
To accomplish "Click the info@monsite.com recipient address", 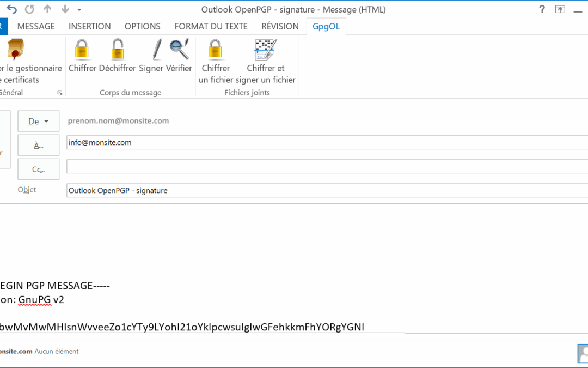I will tap(100, 143).
